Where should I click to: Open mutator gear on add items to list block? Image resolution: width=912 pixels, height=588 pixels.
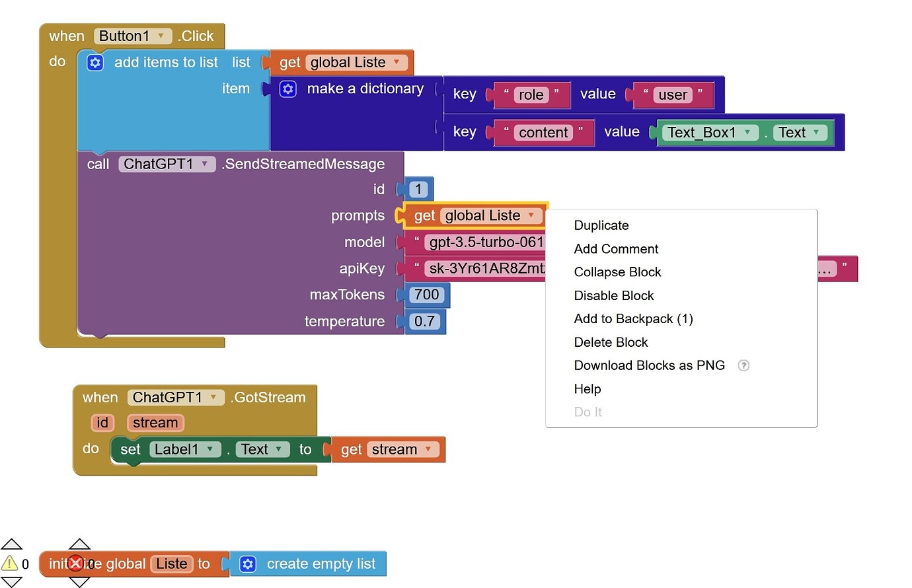[95, 63]
